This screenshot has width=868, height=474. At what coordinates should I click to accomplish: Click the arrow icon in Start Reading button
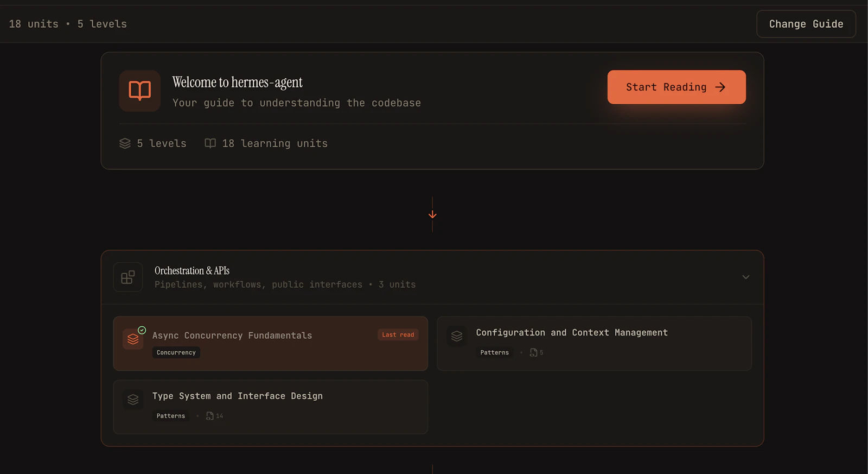click(x=720, y=87)
